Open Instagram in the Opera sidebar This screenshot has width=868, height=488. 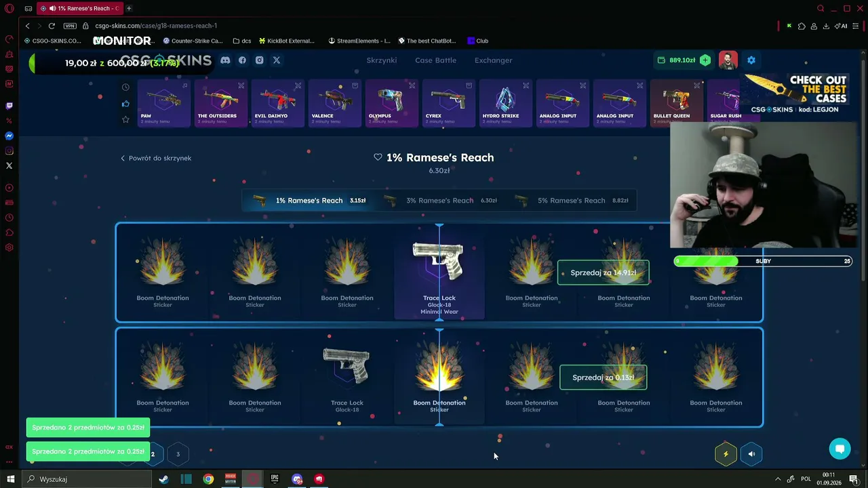pyautogui.click(x=9, y=151)
